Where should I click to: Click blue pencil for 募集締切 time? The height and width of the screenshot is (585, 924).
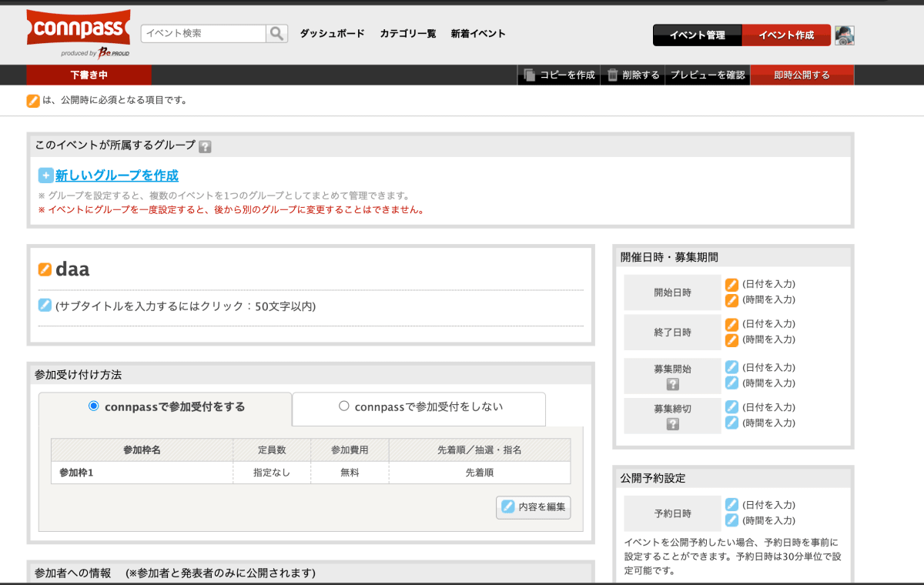tap(731, 423)
